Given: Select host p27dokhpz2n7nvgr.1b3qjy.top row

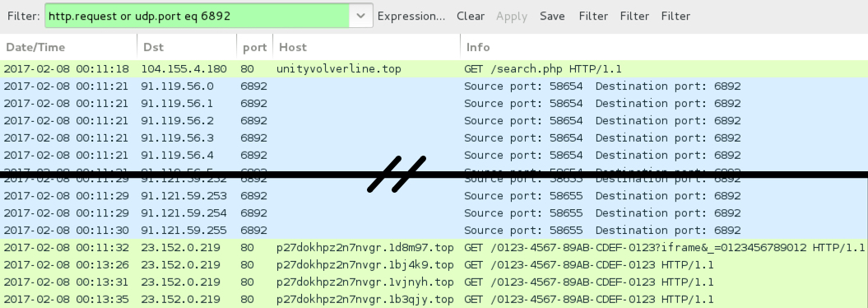Looking at the screenshot, I should point(434,299).
